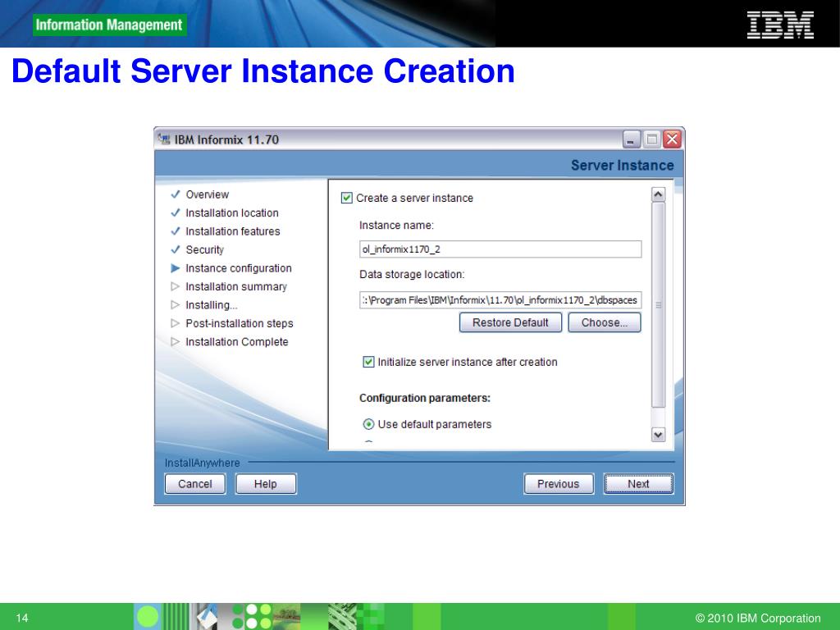
Task: Close the IBM Informix installer window
Action: 672,139
